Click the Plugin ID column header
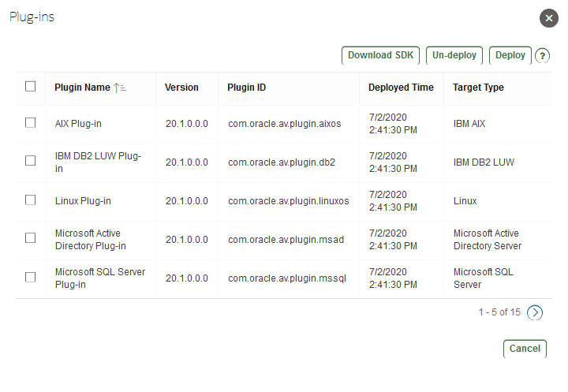The width and height of the screenshot is (568, 392). (x=246, y=88)
